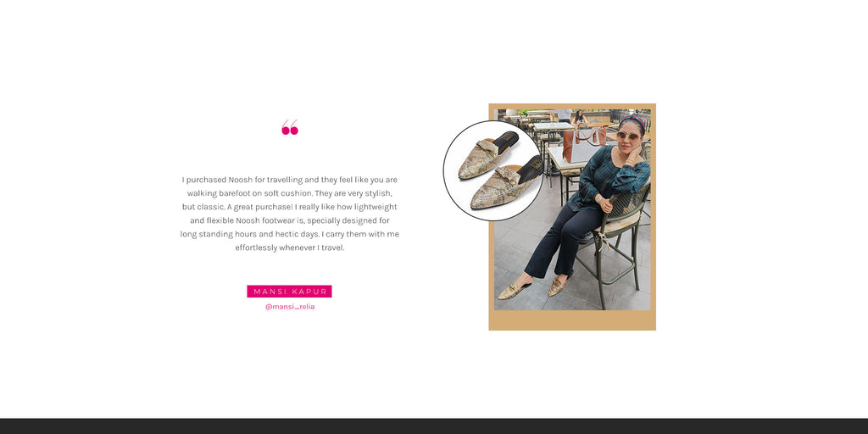Screen dimensions: 868x434
Task: Click the upper shoe in the circular inset
Action: [487, 155]
